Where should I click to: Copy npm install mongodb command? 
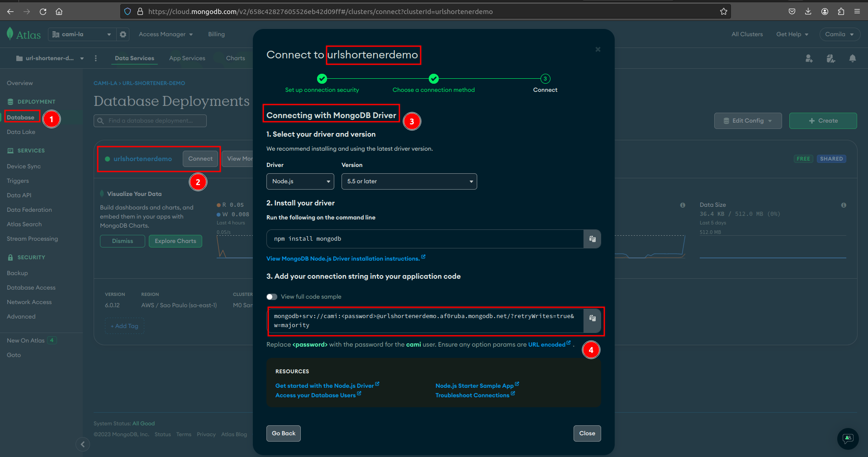click(592, 239)
